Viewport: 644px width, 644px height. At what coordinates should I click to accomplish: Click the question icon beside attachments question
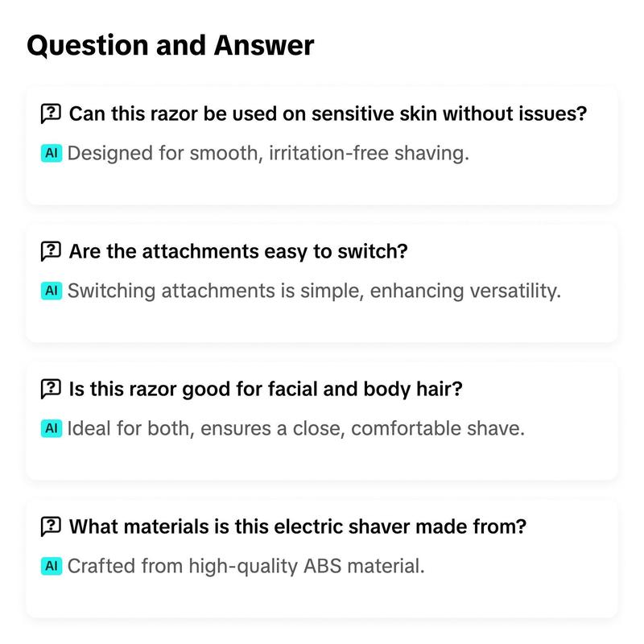point(51,251)
